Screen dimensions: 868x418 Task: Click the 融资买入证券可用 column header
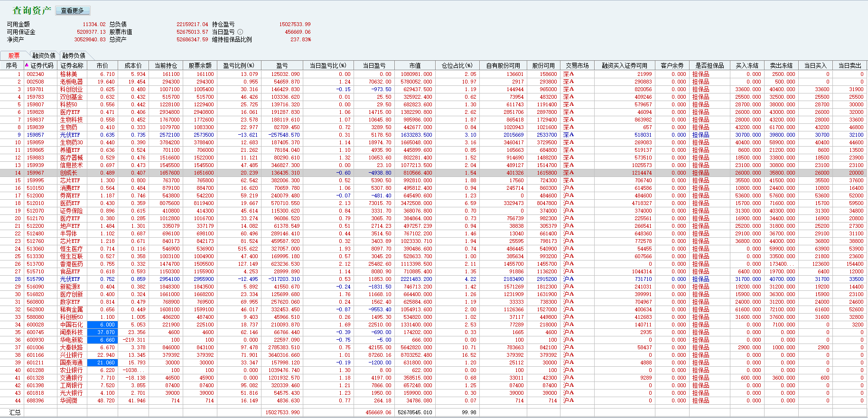pos(625,65)
